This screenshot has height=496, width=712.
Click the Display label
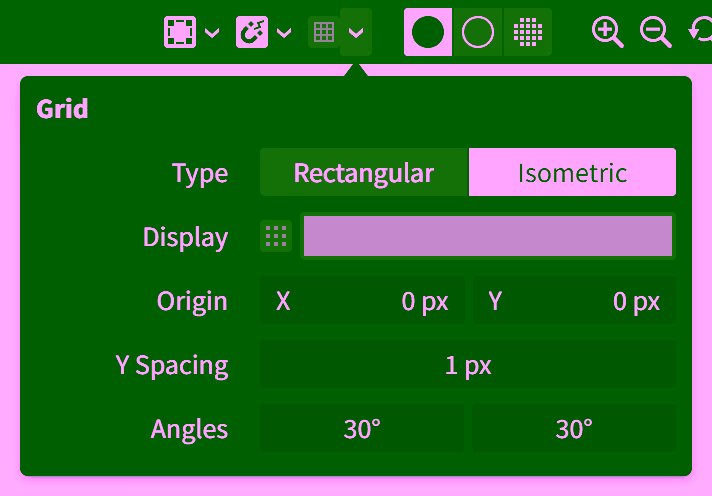tap(185, 237)
